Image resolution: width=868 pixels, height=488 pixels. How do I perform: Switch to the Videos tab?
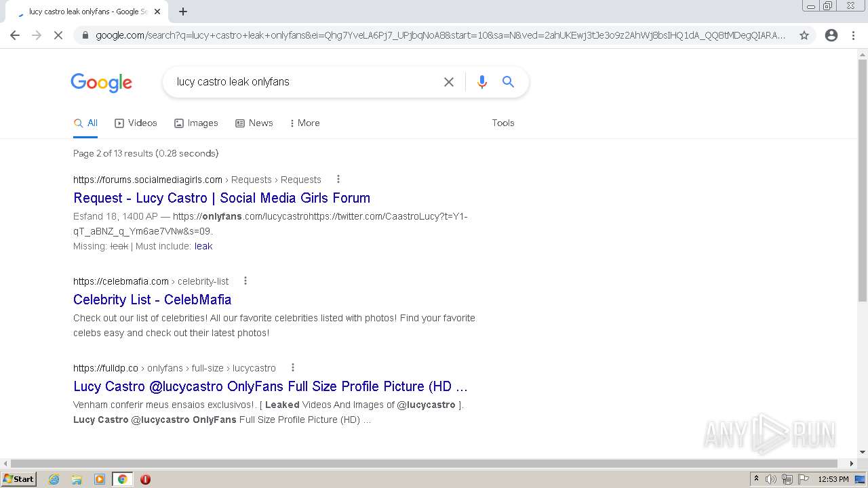[136, 123]
